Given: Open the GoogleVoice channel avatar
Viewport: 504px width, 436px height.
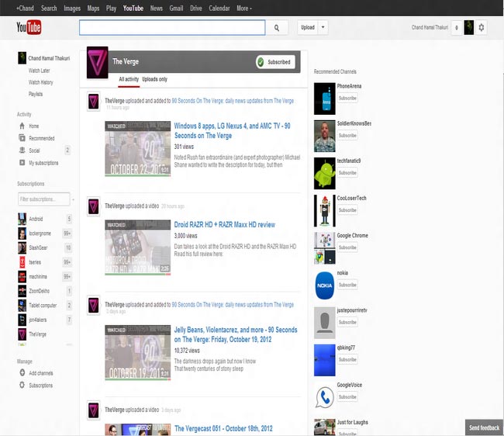Looking at the screenshot, I should point(325,397).
